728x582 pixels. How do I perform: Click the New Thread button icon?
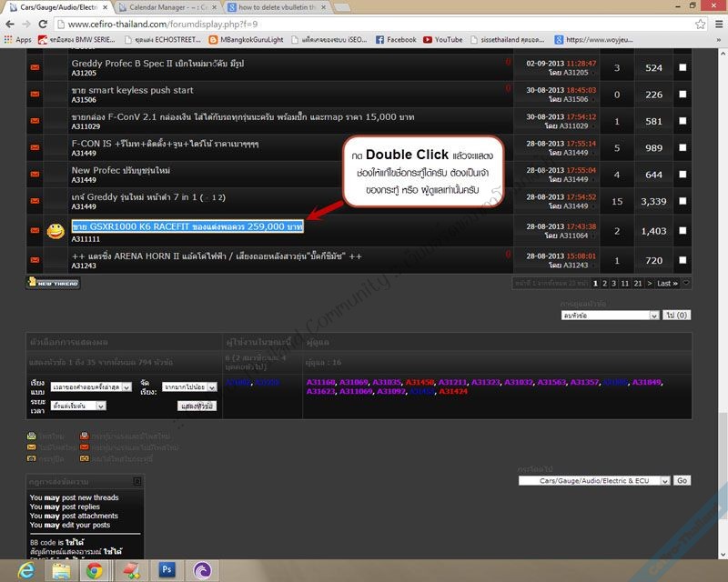(x=54, y=284)
